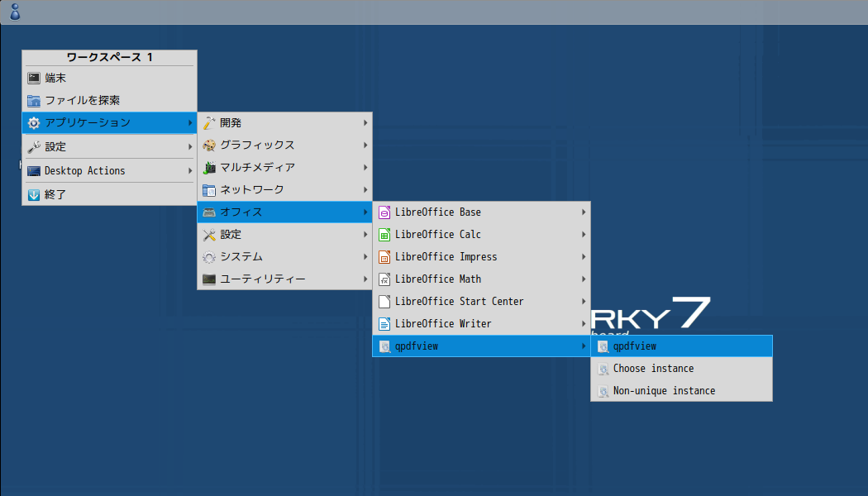Screen dimensions: 868x496
Task: Expand the LibreOffice Base submenu arrow
Action: point(584,212)
